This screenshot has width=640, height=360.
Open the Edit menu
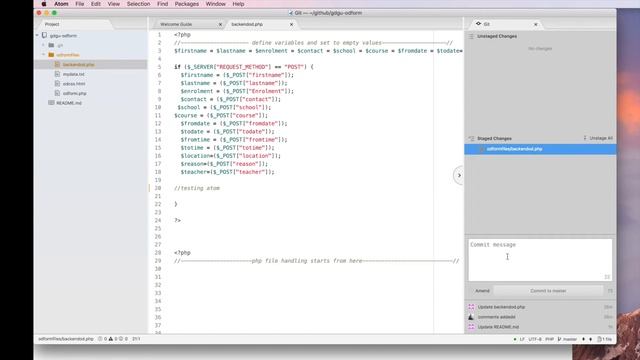[96, 4]
